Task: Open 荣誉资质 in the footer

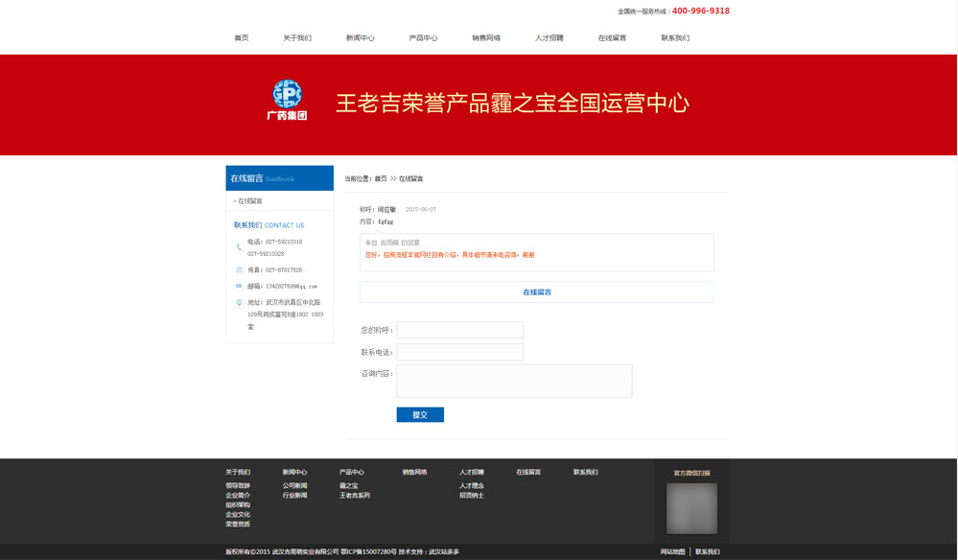Action: (238, 524)
